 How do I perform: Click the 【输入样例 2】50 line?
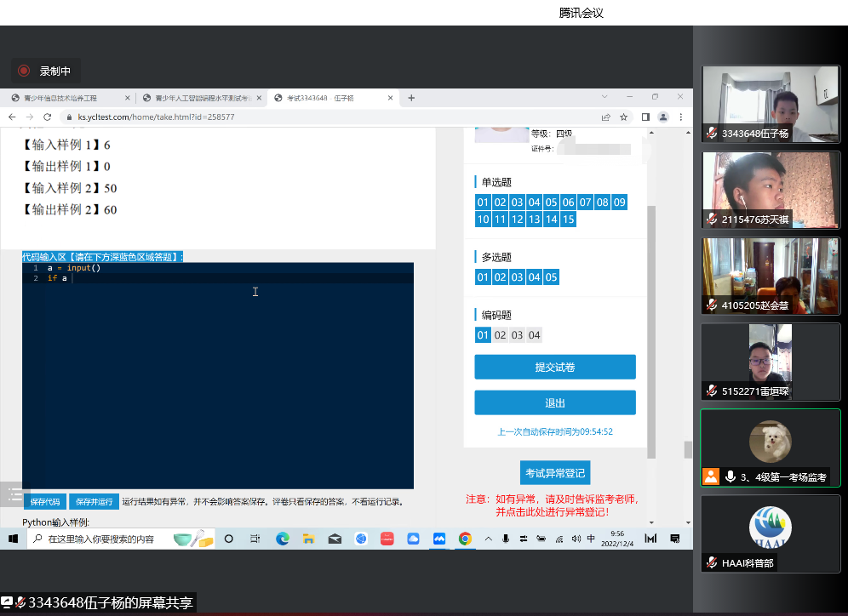coord(69,188)
